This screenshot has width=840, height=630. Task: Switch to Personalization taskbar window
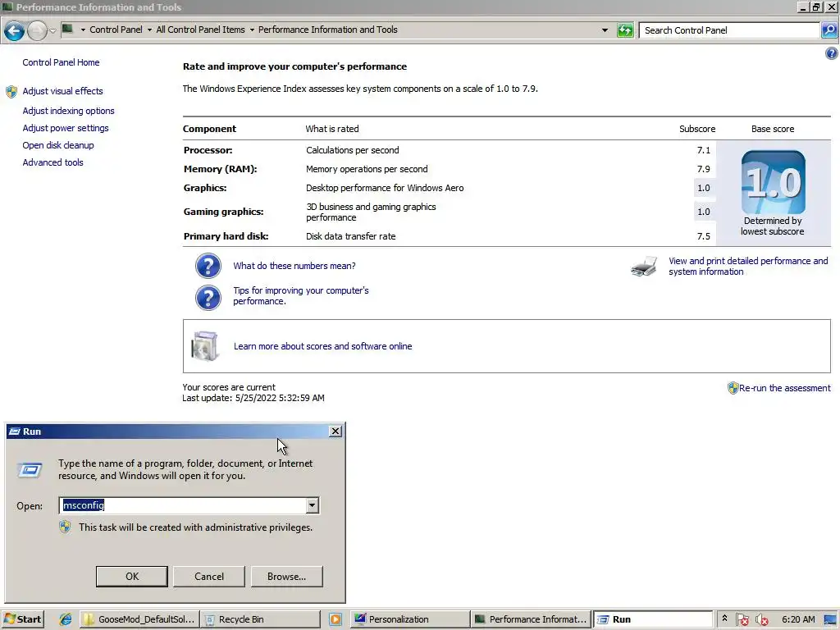[x=410, y=619]
